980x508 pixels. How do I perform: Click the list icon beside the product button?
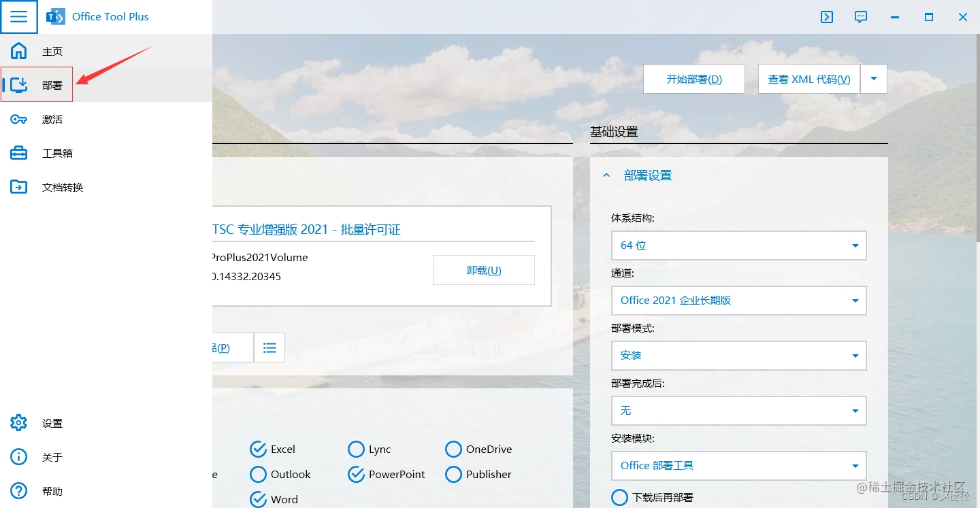click(x=269, y=348)
